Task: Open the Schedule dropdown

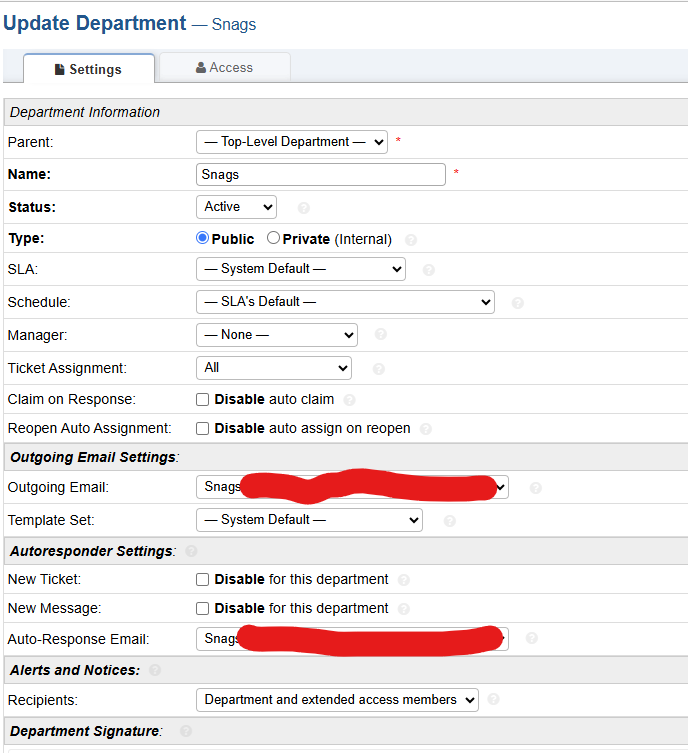Action: click(x=345, y=302)
